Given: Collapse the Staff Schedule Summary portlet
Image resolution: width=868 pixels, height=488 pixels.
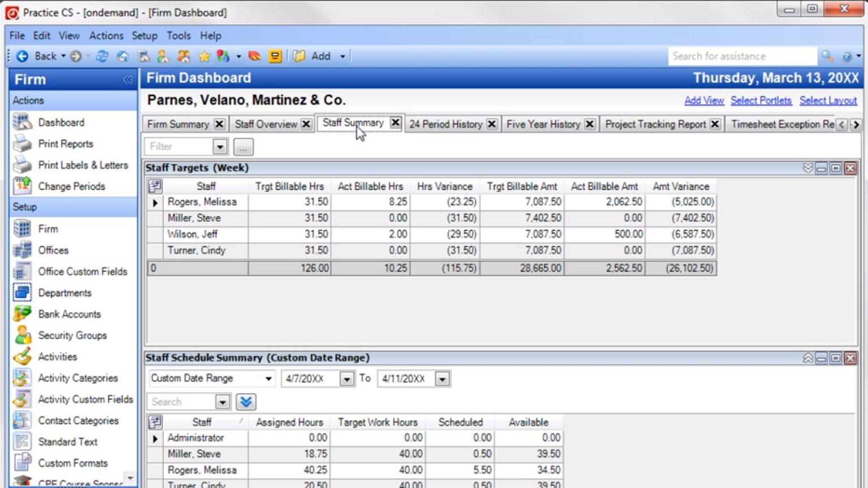Looking at the screenshot, I should (x=807, y=358).
